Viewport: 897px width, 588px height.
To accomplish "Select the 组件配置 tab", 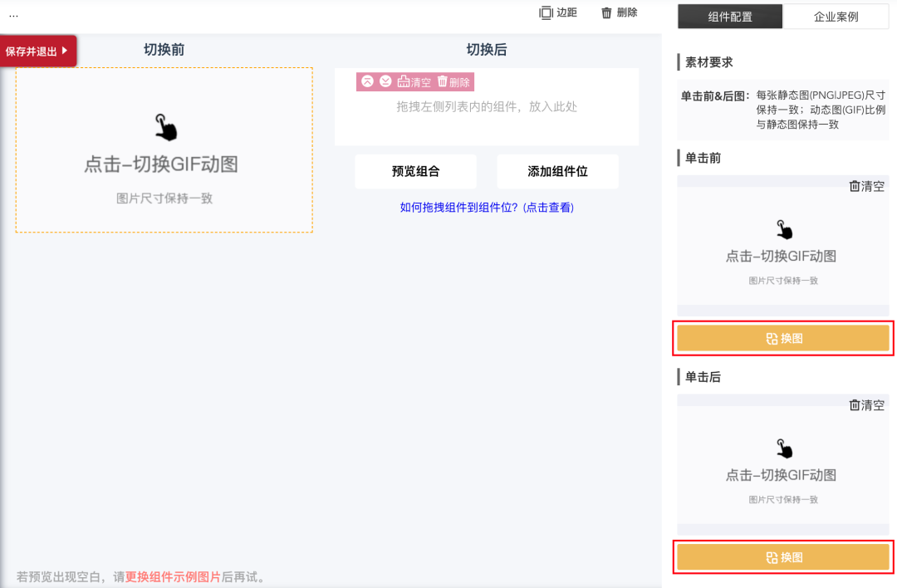I will [729, 16].
